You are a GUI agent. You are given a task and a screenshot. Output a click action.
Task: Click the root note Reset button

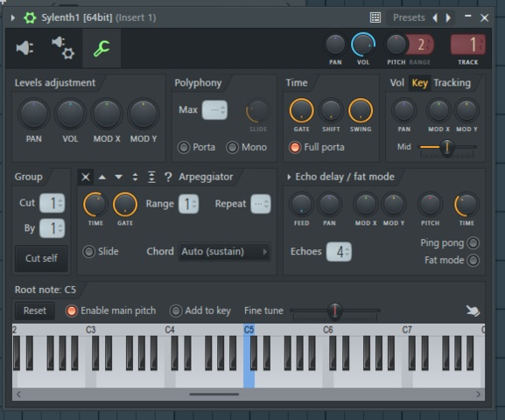tap(35, 311)
